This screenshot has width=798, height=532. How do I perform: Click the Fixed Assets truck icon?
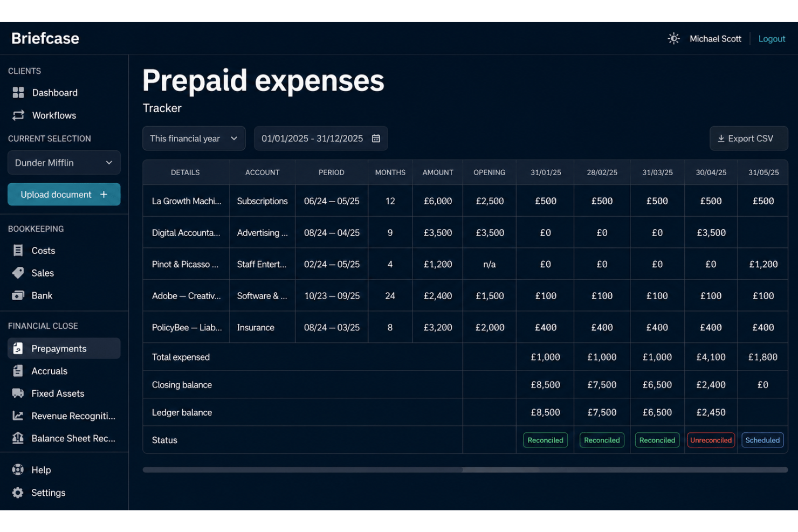point(18,393)
